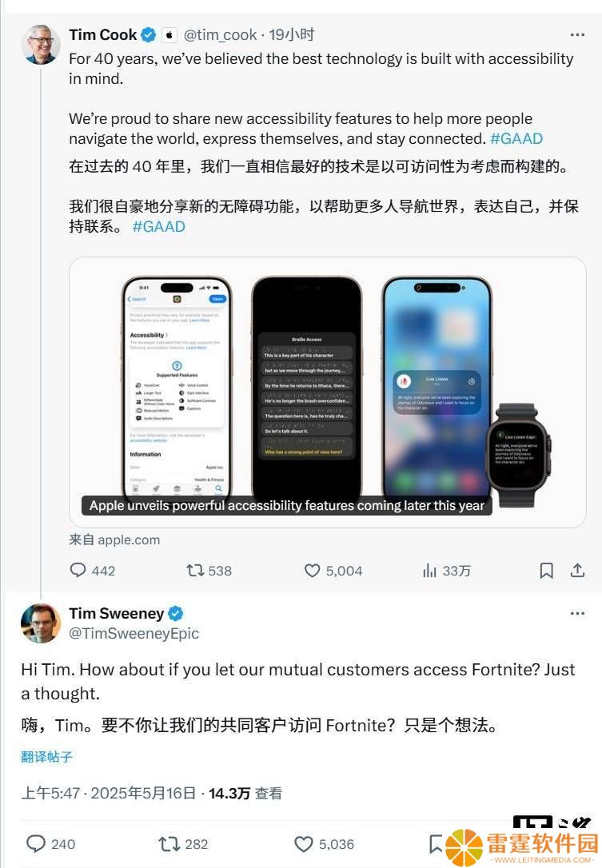Reply to Tim Sweeney's post with 240 replies
Viewport: 602px width, 868px height.
pos(36,844)
